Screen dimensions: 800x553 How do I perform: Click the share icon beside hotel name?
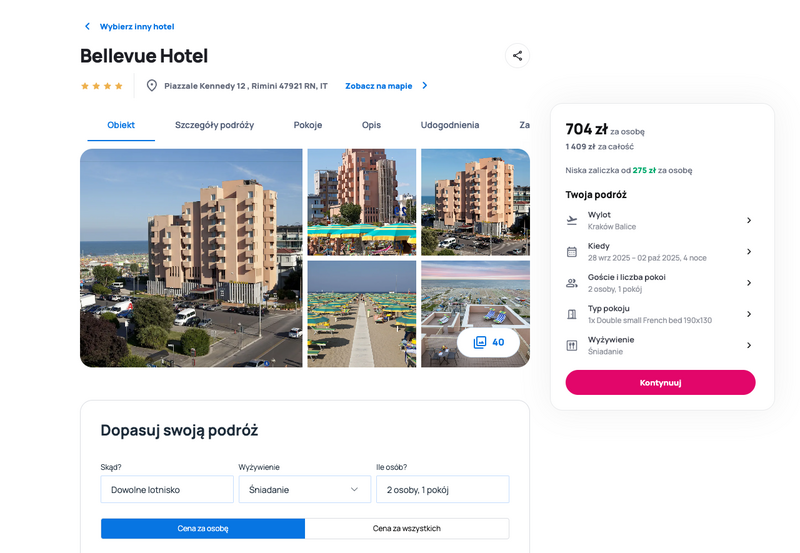pyautogui.click(x=517, y=56)
